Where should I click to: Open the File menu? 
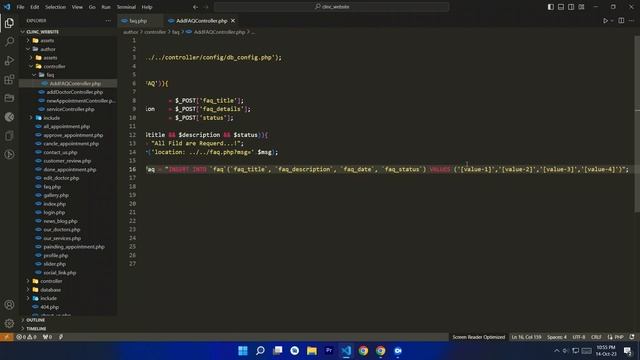20,7
